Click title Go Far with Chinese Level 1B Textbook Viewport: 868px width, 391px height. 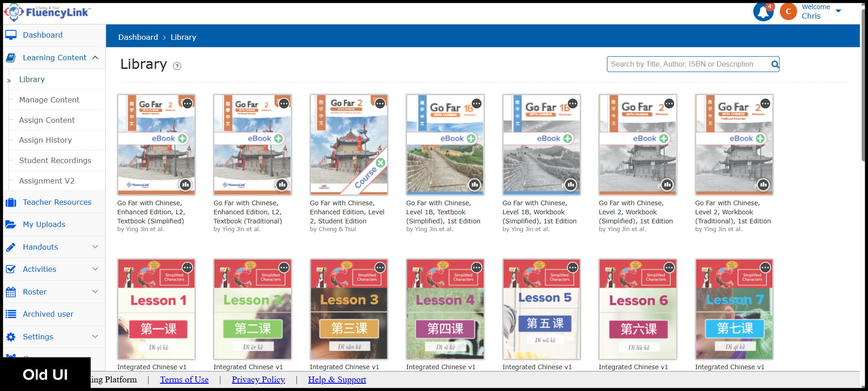pos(443,212)
